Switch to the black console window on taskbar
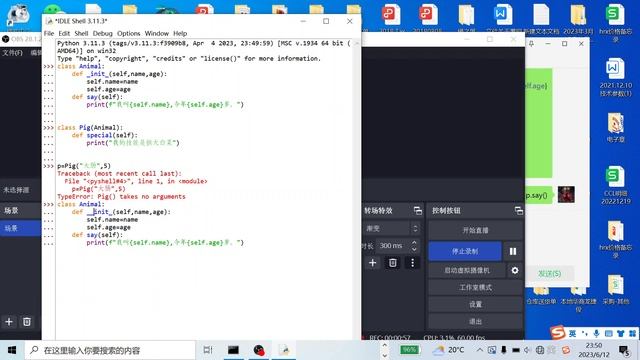 233,350
